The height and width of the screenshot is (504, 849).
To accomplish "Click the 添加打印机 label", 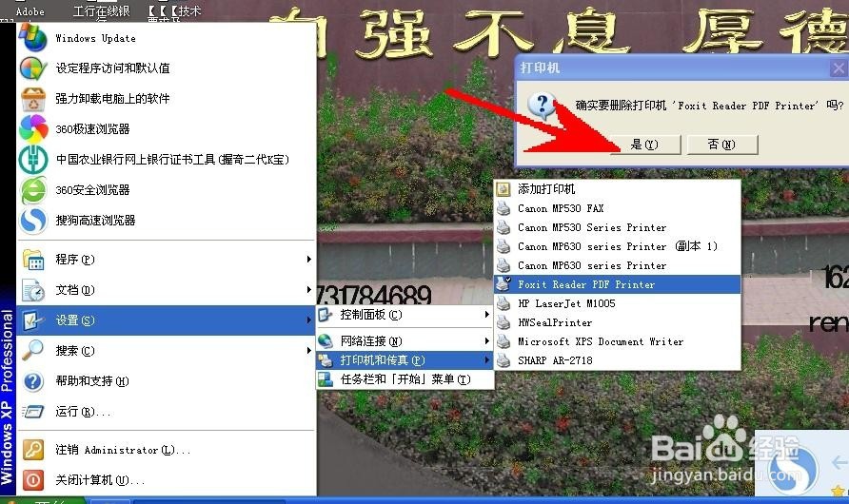I will (x=546, y=188).
